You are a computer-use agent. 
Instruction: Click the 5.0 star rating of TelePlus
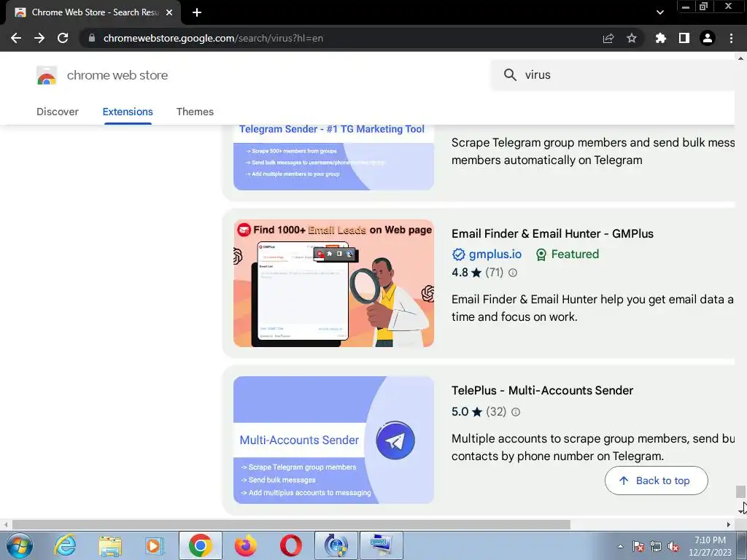(467, 411)
